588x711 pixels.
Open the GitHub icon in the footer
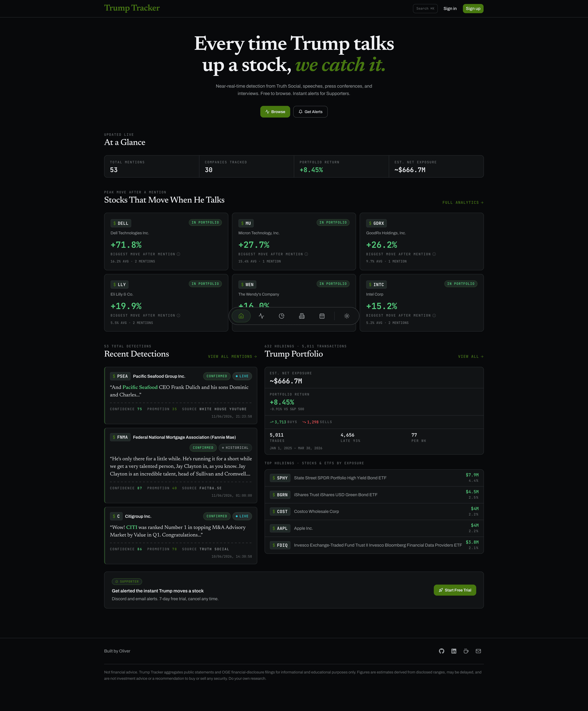pyautogui.click(x=441, y=651)
